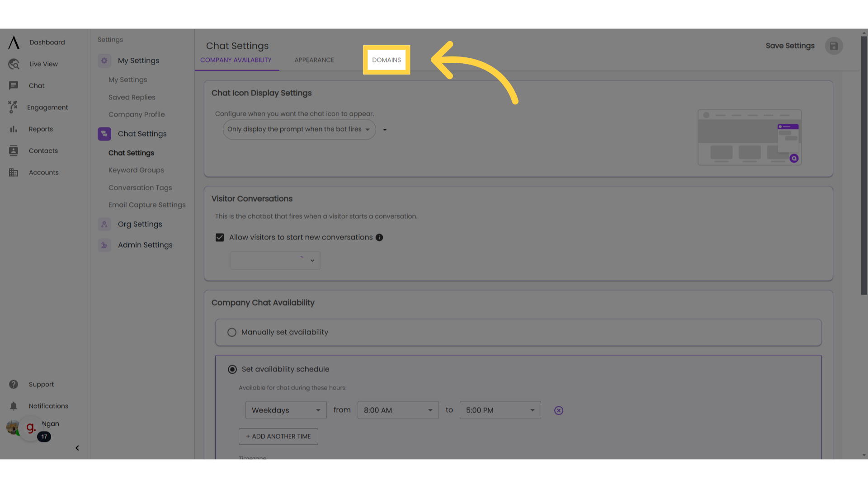
Task: Click the remove schedule time icon
Action: coord(559,411)
